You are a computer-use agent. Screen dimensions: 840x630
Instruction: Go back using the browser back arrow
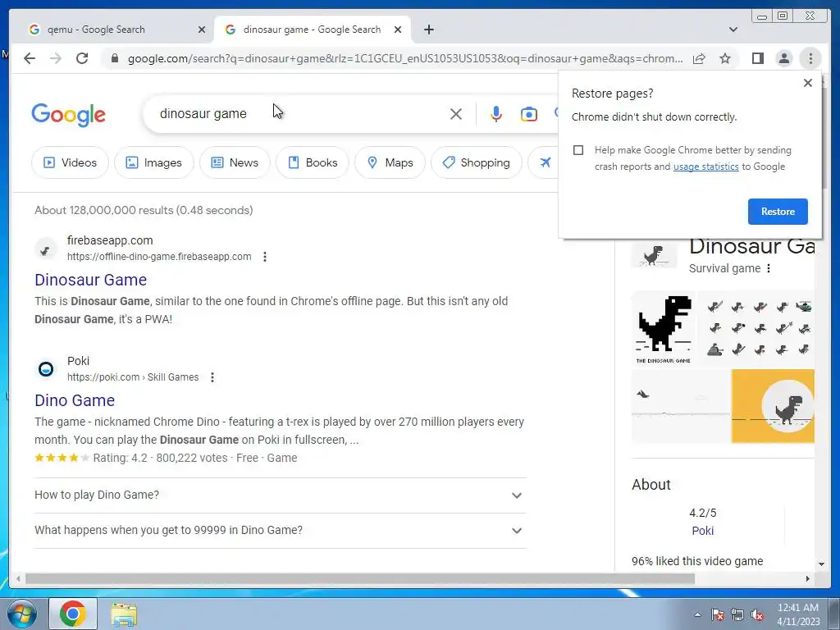coord(30,58)
